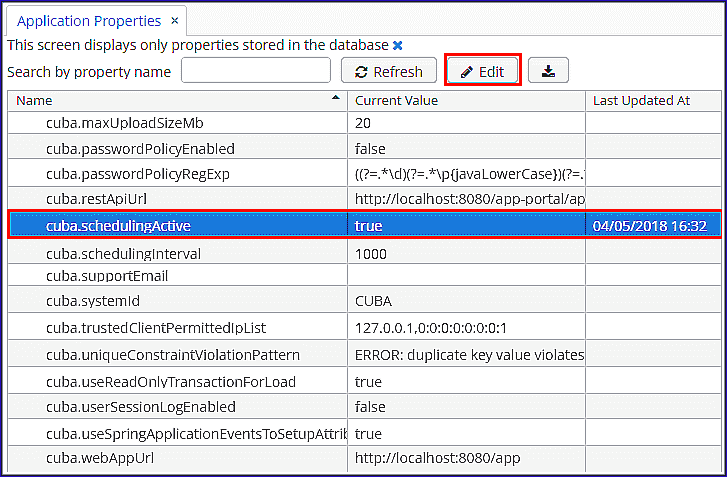
Task: Click the true value for useReadOnlyTransactionForLoad
Action: (368, 382)
